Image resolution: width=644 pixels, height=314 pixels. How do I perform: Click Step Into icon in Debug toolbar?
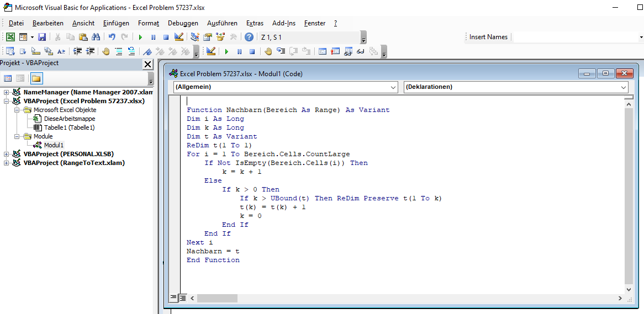tap(281, 52)
